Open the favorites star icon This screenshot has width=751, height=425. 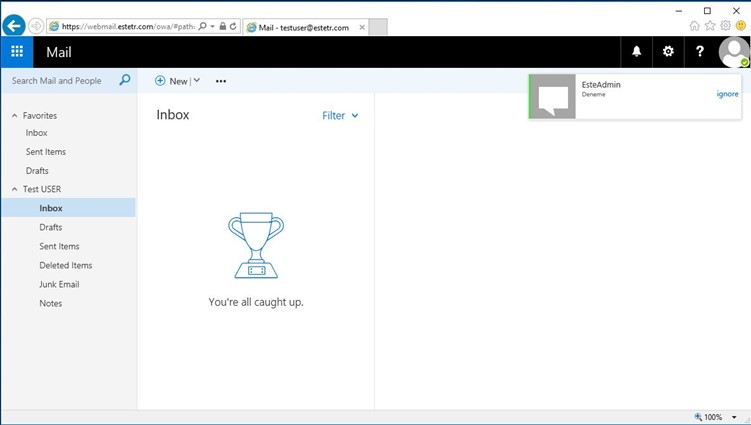710,26
